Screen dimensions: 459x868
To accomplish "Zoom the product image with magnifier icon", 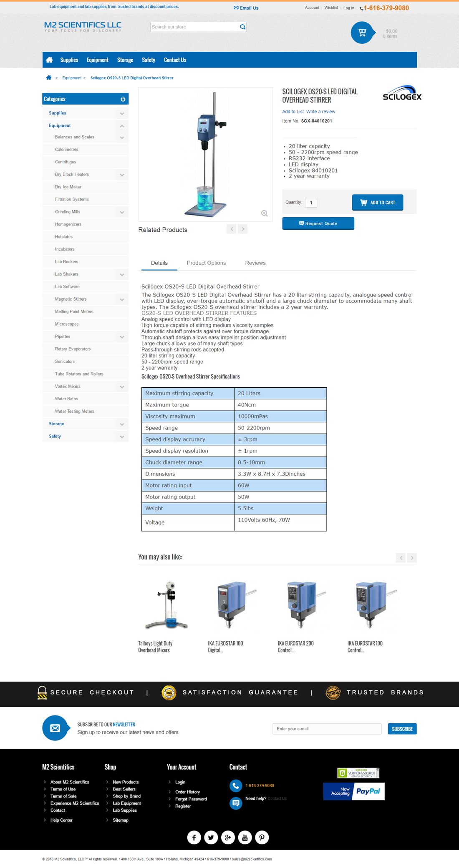I will click(264, 213).
